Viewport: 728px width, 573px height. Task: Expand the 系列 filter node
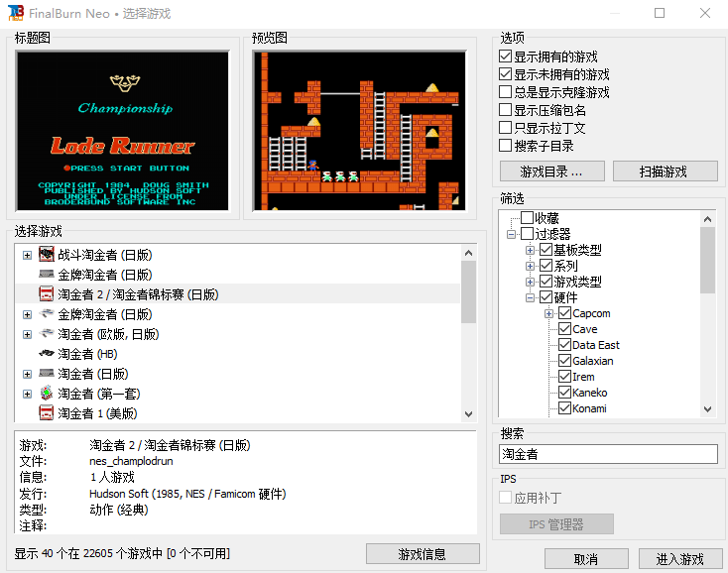tap(530, 266)
